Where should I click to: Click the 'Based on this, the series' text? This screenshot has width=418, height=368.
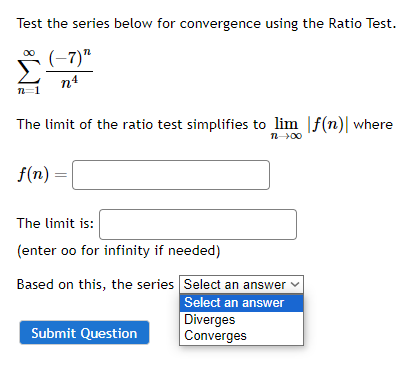[95, 285]
